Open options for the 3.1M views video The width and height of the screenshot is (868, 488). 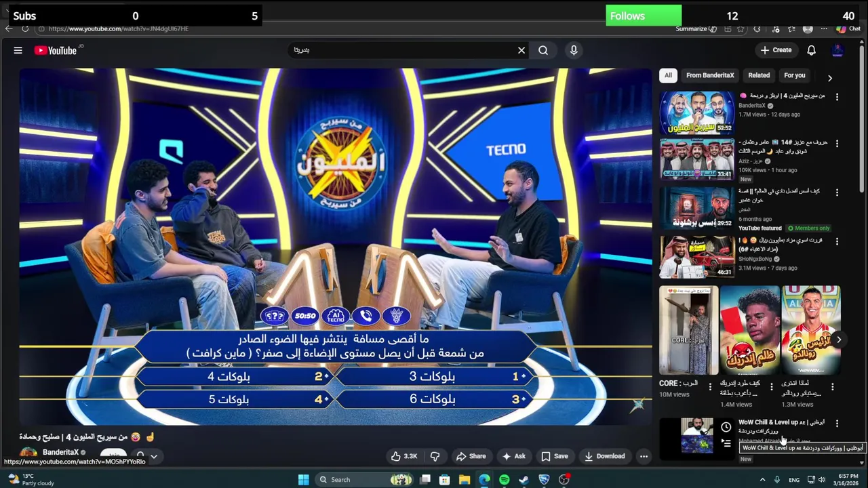tap(837, 241)
